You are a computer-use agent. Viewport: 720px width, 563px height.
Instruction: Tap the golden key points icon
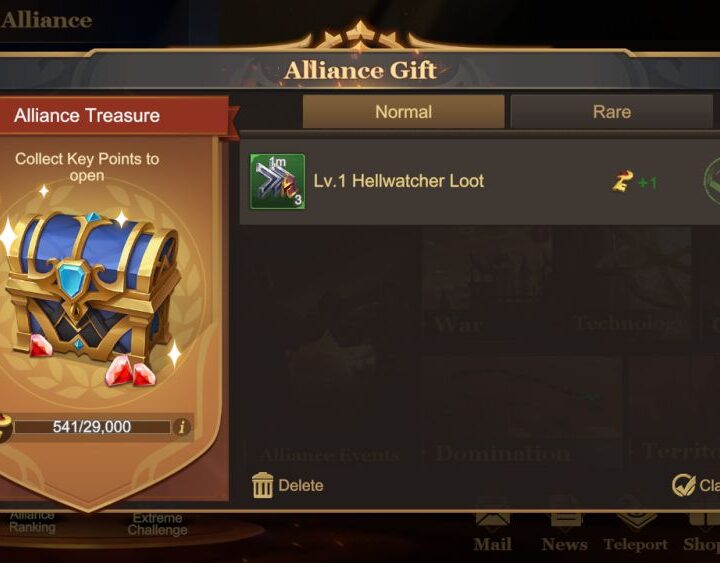(623, 181)
